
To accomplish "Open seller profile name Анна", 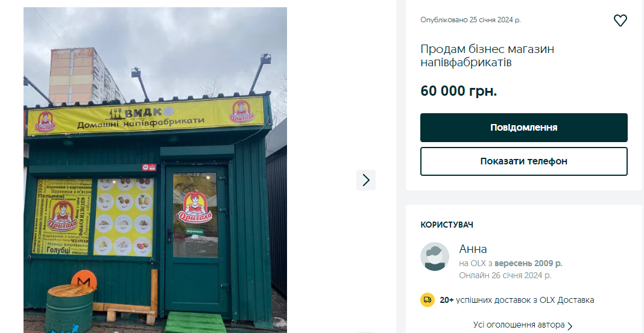I will coord(473,249).
